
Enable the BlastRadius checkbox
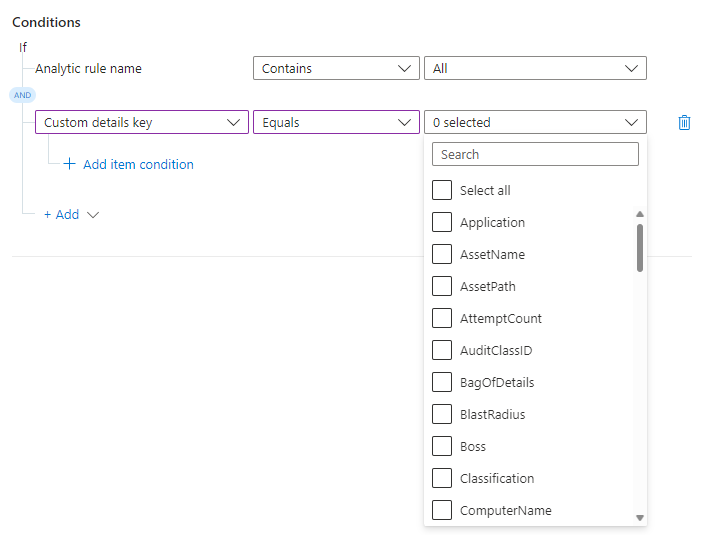442,414
